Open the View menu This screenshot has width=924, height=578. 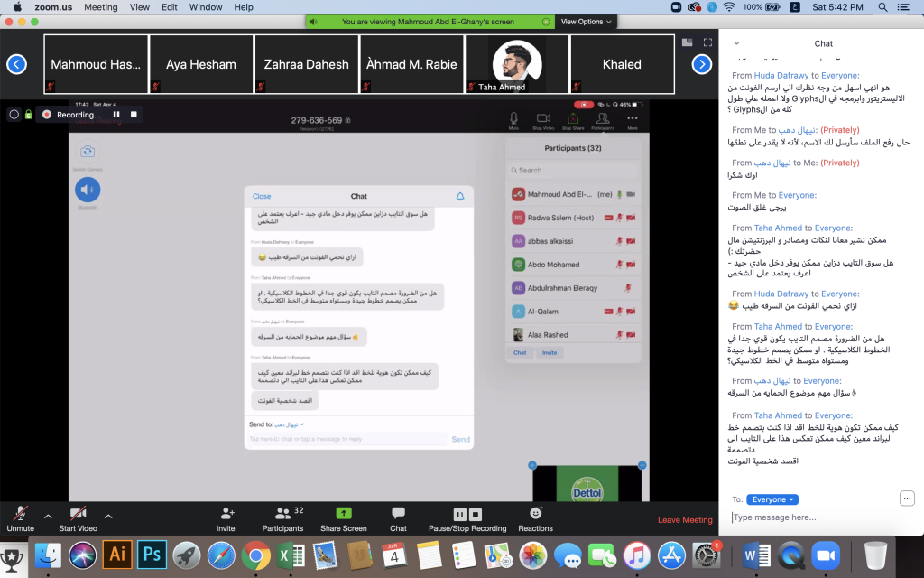140,7
